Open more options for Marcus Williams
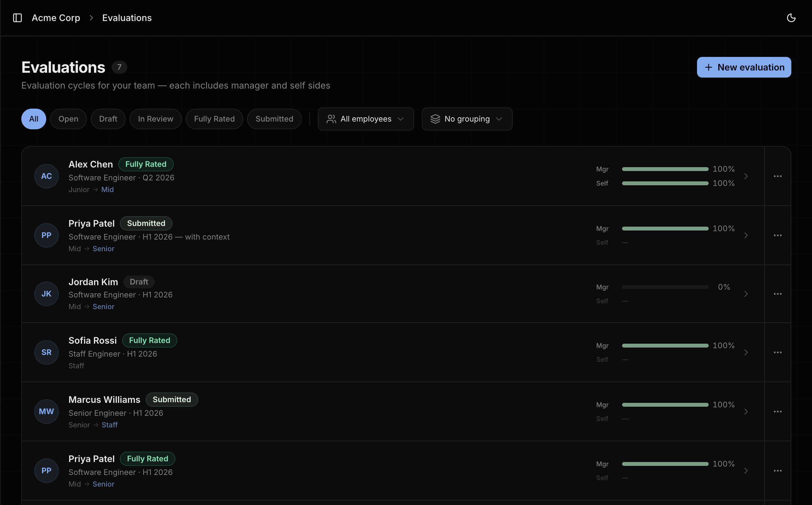 [x=777, y=411]
